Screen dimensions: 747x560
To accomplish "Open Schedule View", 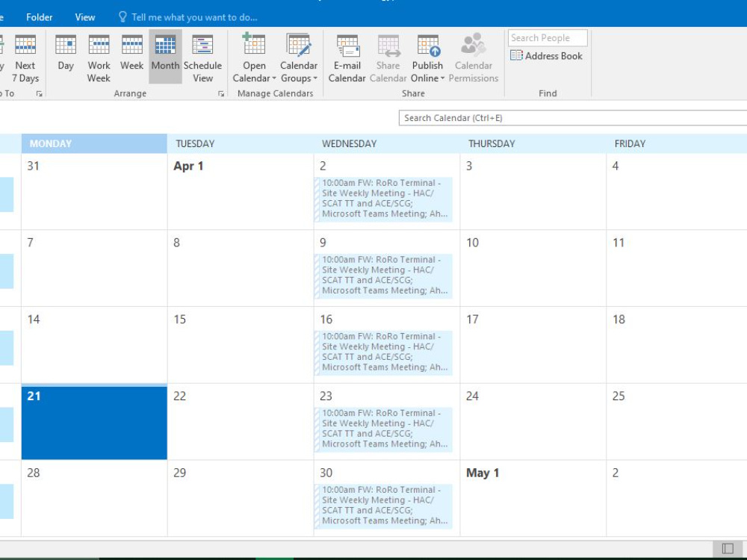I will click(x=202, y=58).
